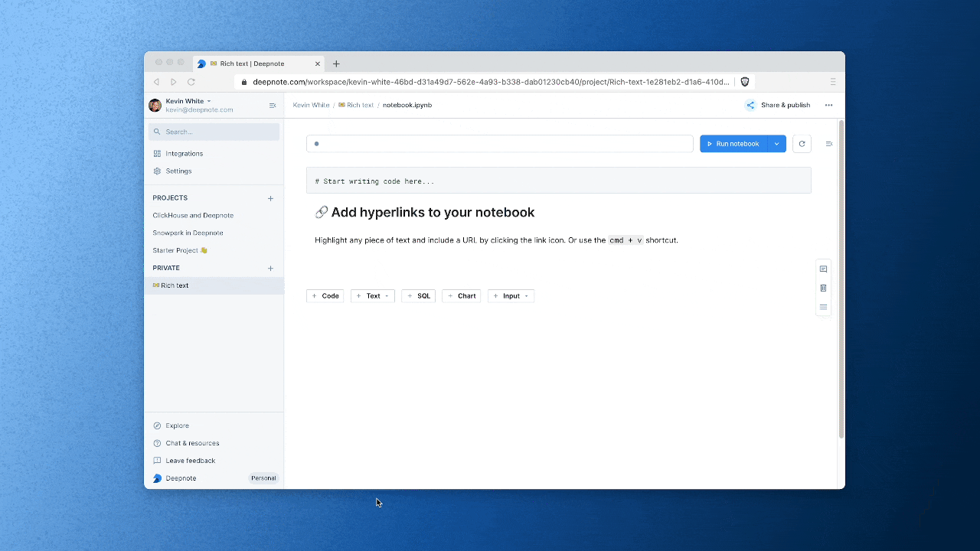Click the 'cmd + v' inline code
Screen dimensions: 980x551
626,240
